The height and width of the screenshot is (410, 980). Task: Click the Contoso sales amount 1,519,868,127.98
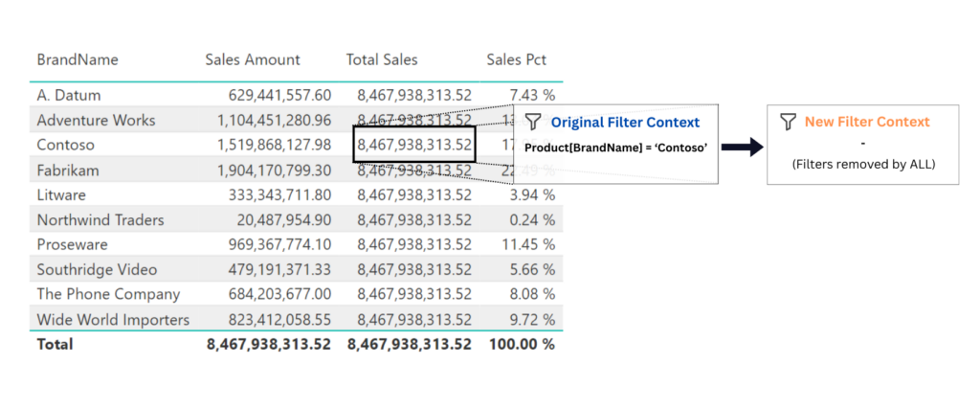(275, 146)
